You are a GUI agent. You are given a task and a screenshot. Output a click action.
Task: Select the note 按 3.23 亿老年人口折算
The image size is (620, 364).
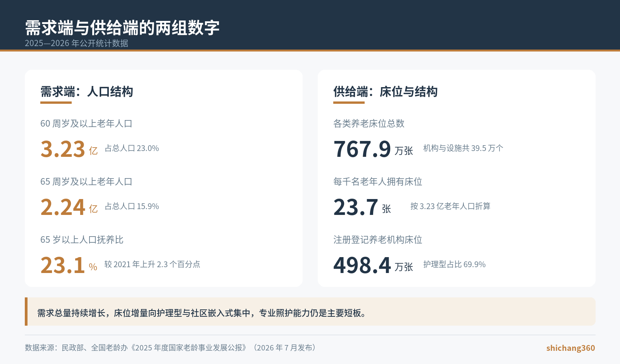pyautogui.click(x=450, y=206)
